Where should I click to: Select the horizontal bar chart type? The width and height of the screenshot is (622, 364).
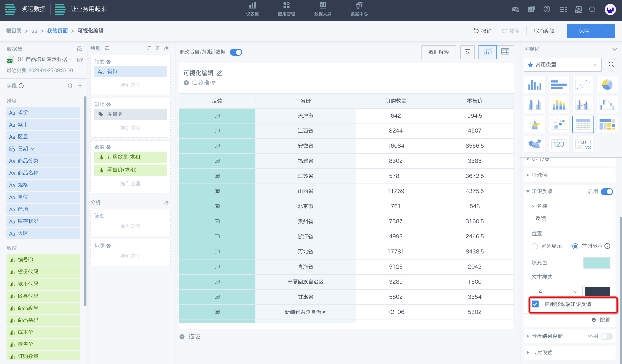tap(559, 85)
